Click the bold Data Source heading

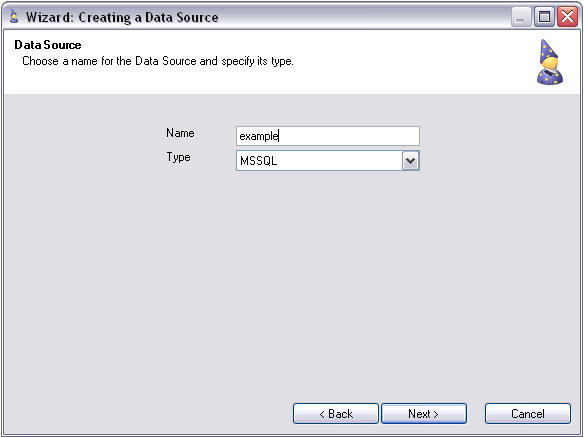(48, 45)
